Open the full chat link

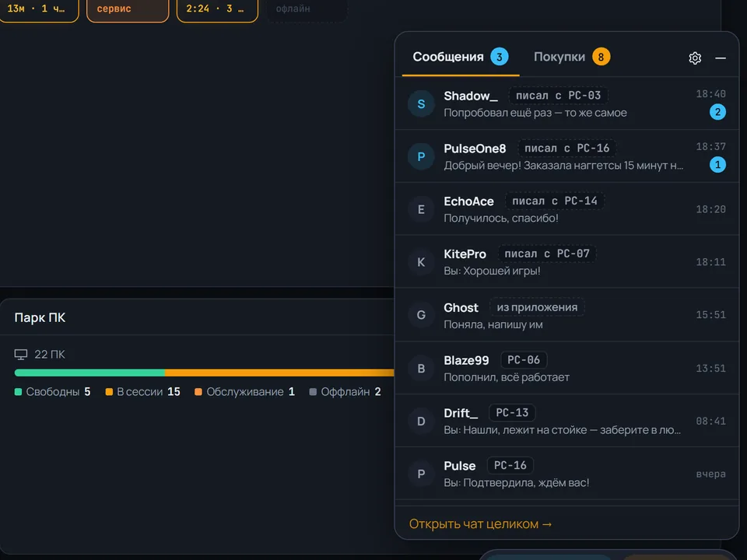click(x=480, y=523)
